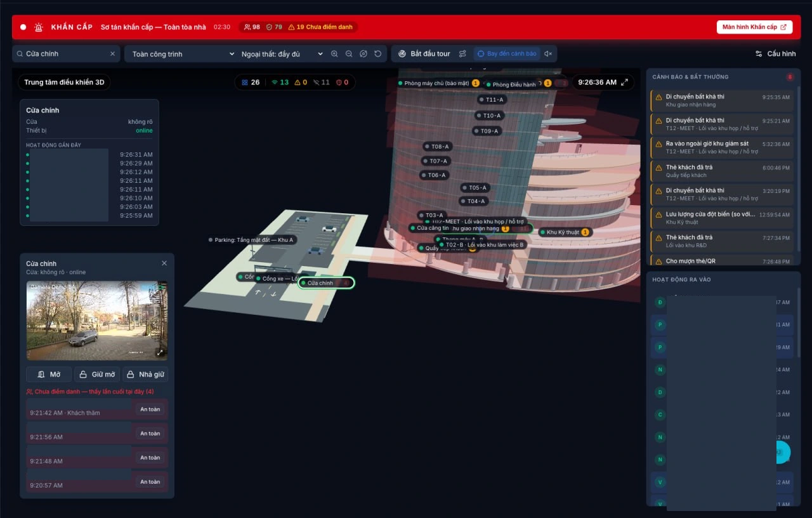
Task: Click the 79 safe shield badge
Action: 274,27
